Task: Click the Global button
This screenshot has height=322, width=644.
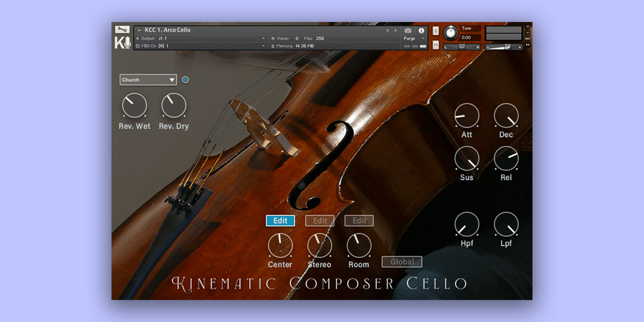Action: tap(402, 262)
